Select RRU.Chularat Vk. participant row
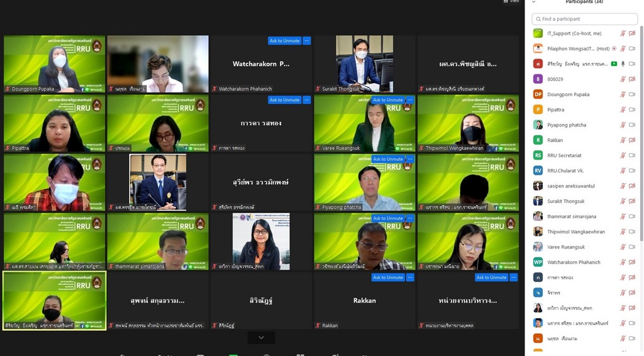The height and width of the screenshot is (356, 644). click(584, 170)
